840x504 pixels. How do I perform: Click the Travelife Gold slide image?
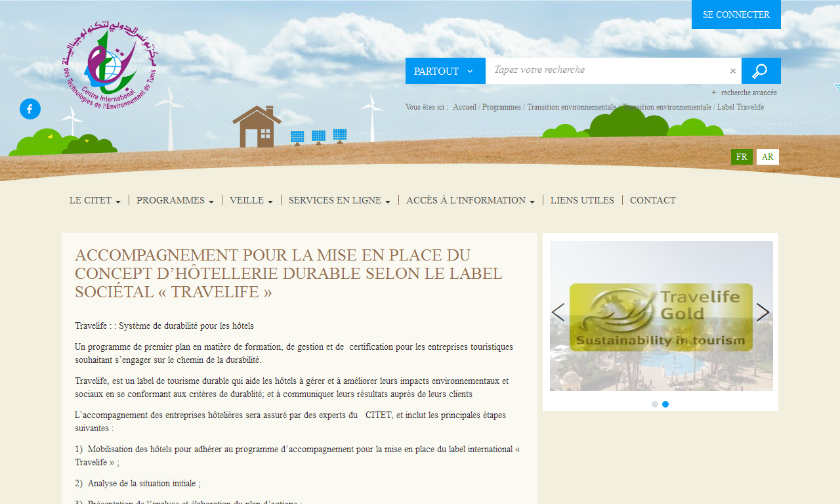[x=661, y=316]
